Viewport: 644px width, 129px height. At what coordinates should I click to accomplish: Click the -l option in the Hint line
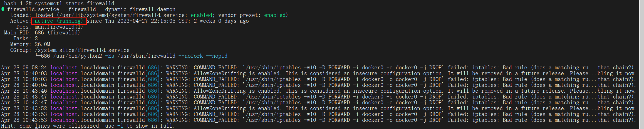120,126
